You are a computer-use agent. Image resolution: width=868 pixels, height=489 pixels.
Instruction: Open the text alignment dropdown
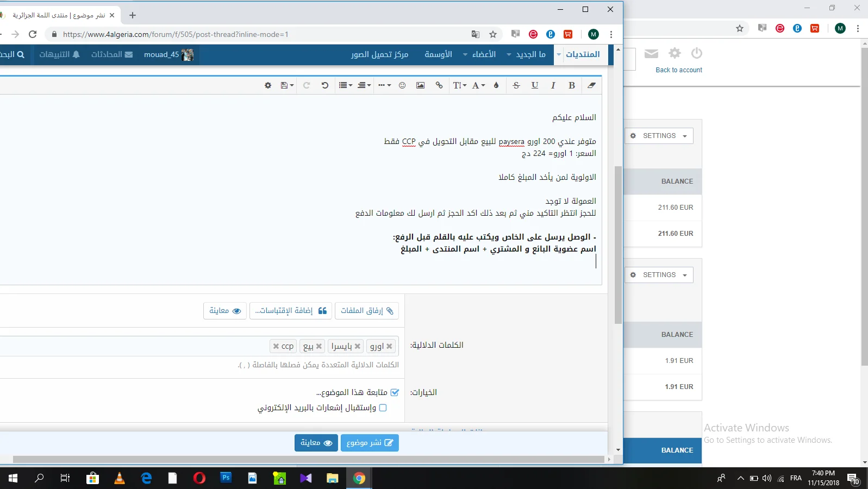(364, 85)
